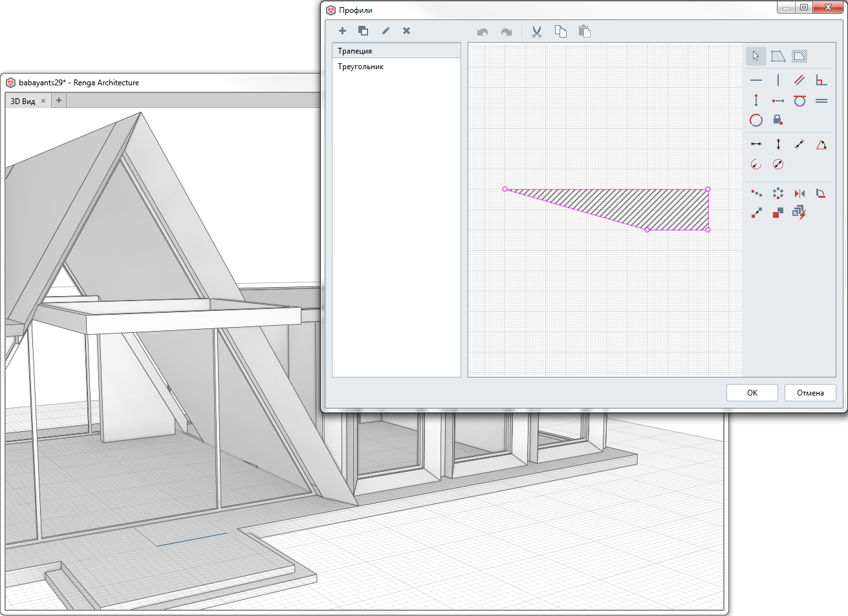
Task: Click the add new profile plus icon
Action: [342, 30]
